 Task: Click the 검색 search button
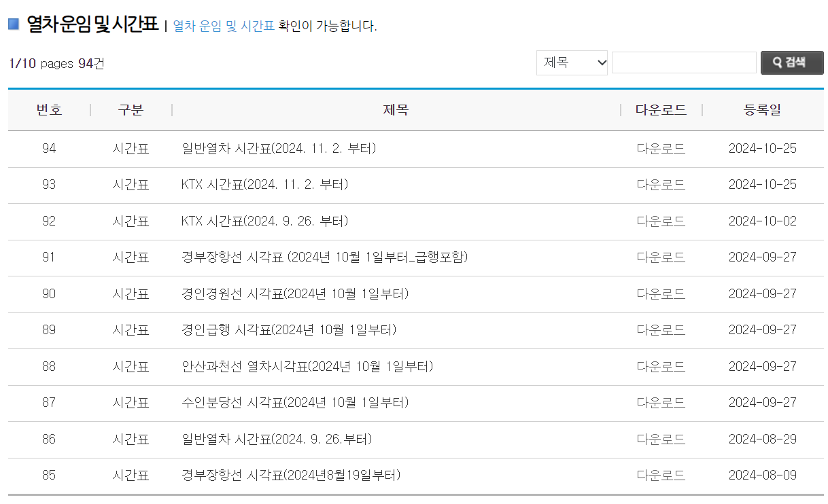coord(792,62)
